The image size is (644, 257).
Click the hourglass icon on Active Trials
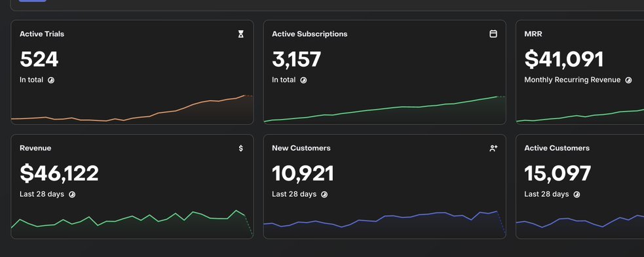[x=240, y=34]
